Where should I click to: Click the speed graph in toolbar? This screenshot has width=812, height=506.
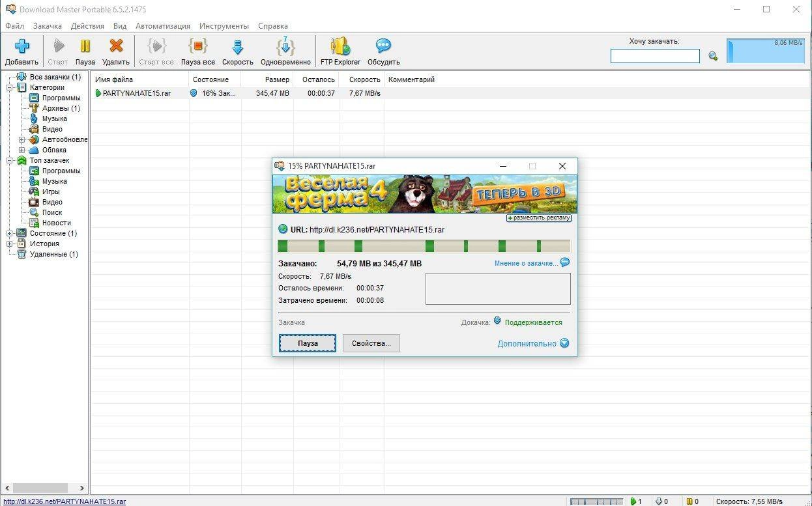coord(766,51)
